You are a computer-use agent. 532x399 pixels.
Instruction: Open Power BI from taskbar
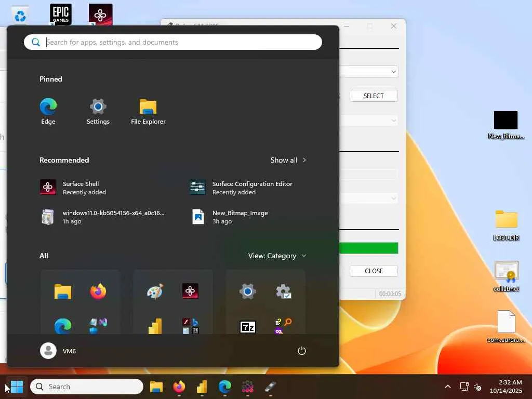202,387
